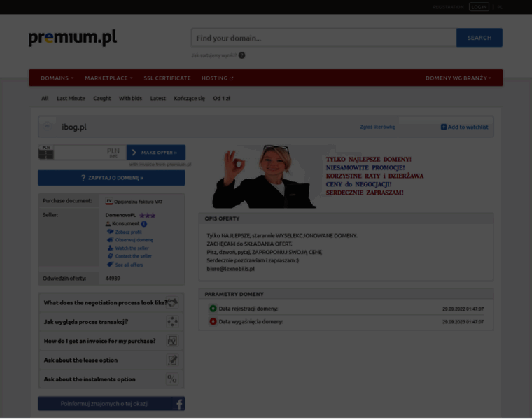Click the premium.pl logo
The height and width of the screenshot is (420, 532).
click(x=73, y=37)
